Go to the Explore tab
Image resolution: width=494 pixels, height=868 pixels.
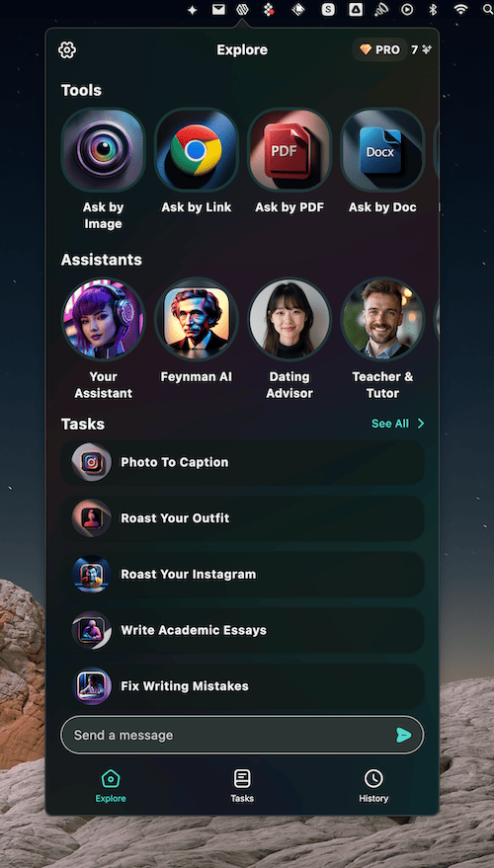(x=111, y=785)
